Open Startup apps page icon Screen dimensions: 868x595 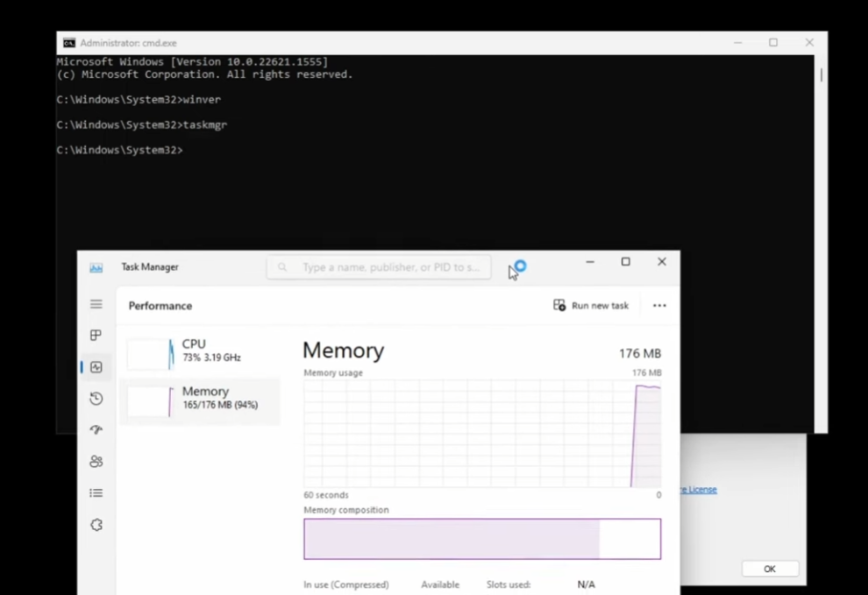click(x=96, y=429)
